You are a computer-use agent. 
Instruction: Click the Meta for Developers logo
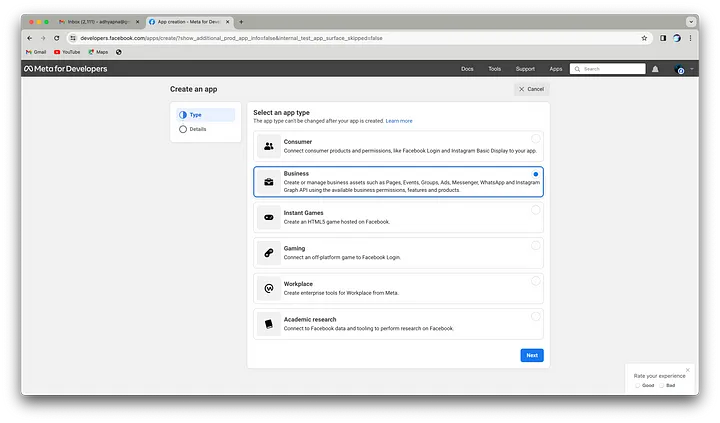(66, 69)
